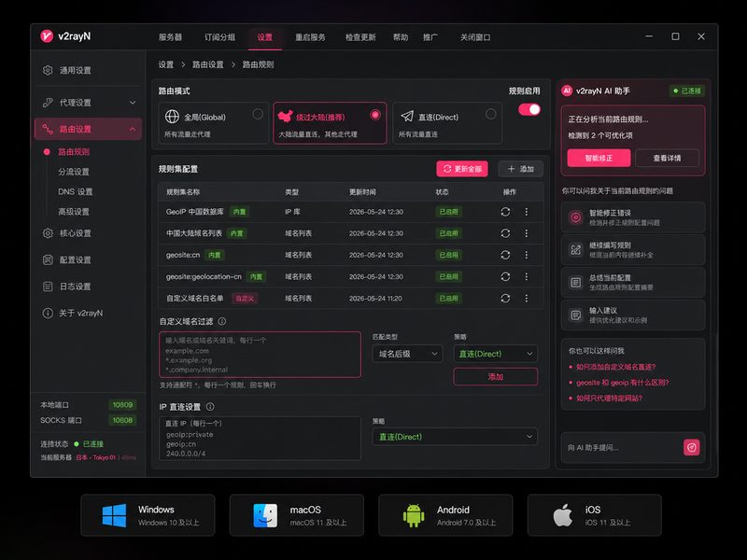Open more options for 中国大陆域名列表

click(x=527, y=233)
